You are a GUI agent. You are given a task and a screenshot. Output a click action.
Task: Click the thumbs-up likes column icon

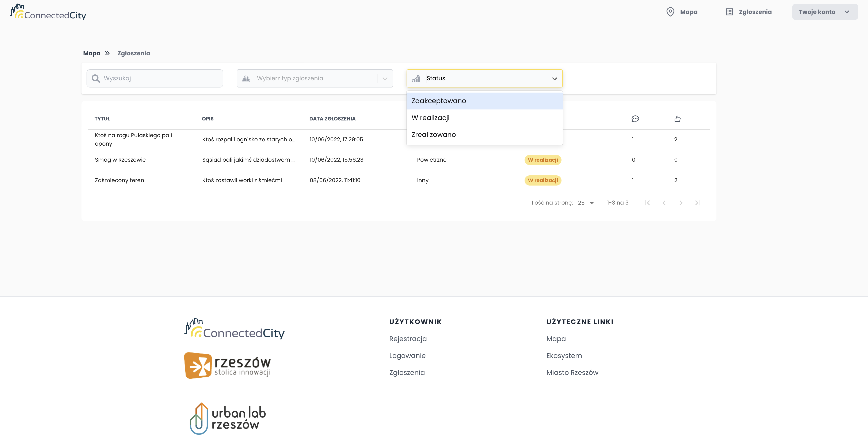click(677, 119)
